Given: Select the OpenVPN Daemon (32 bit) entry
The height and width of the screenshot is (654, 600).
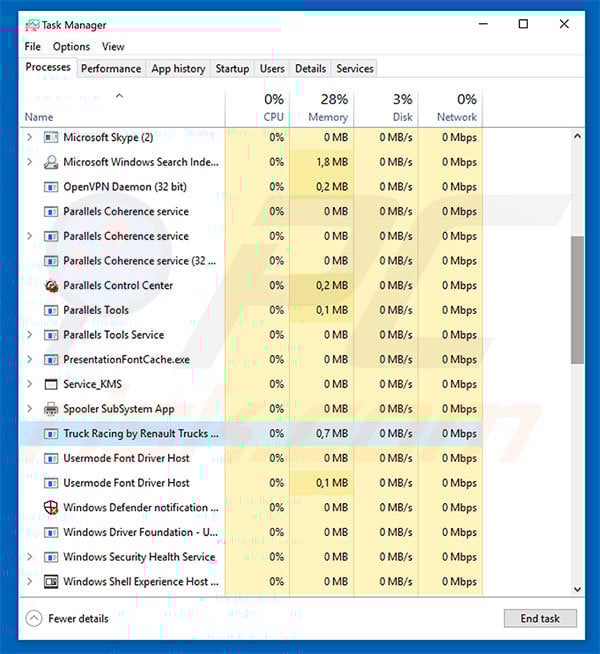Looking at the screenshot, I should [x=125, y=187].
